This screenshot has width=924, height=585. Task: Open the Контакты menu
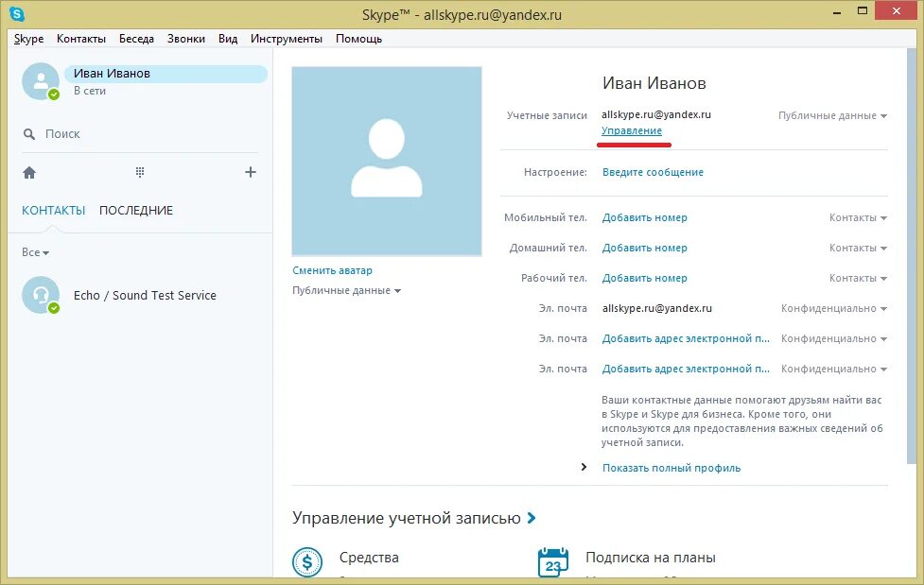(81, 39)
